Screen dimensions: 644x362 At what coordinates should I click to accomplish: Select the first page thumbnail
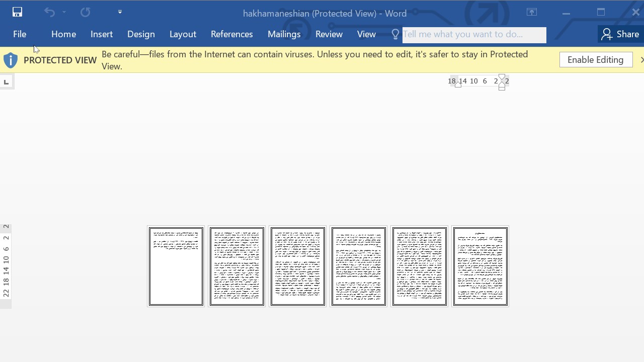[x=176, y=266]
